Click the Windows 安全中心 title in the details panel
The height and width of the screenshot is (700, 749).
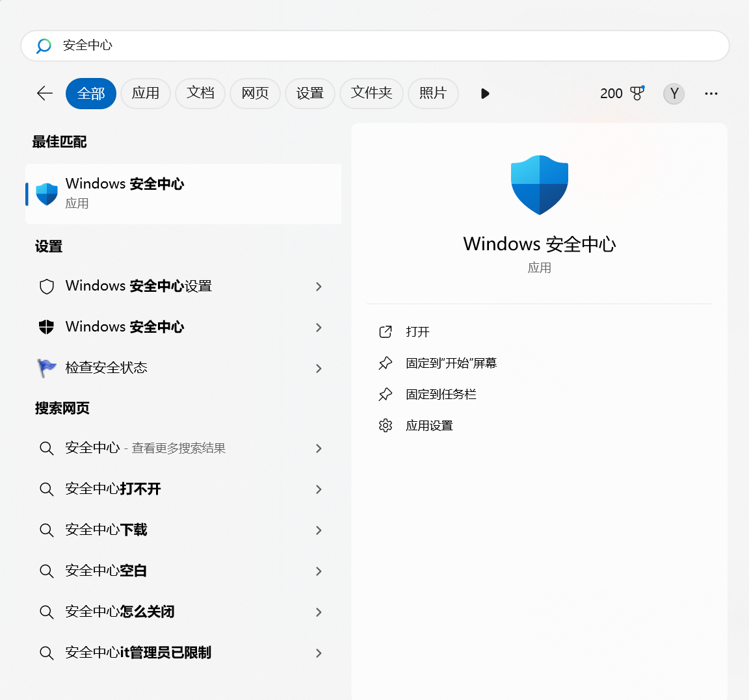click(x=539, y=244)
